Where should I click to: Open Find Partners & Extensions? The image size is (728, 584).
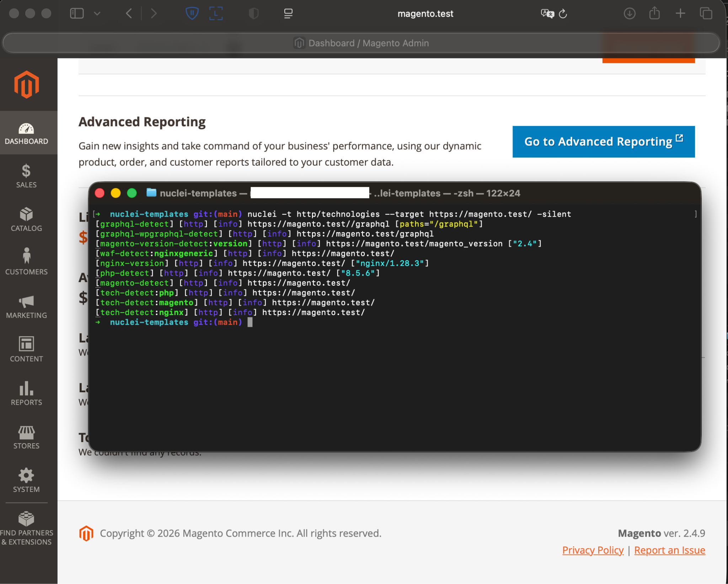tap(27, 529)
